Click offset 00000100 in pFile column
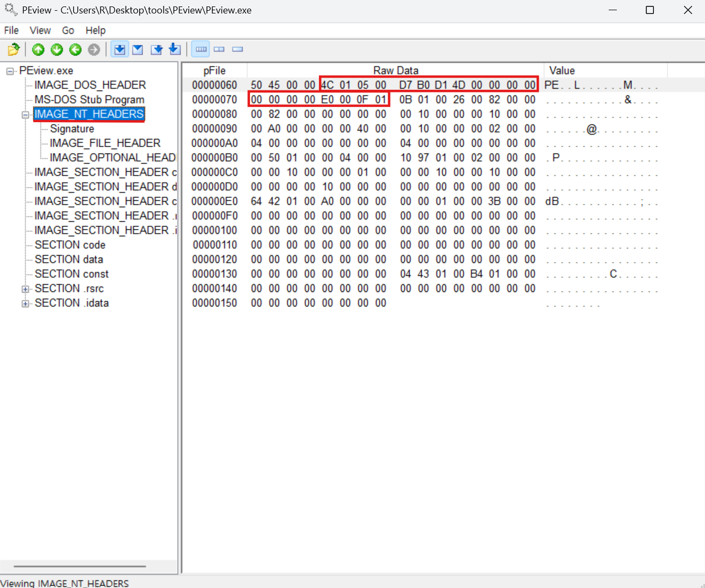This screenshot has height=588, width=705. (215, 230)
